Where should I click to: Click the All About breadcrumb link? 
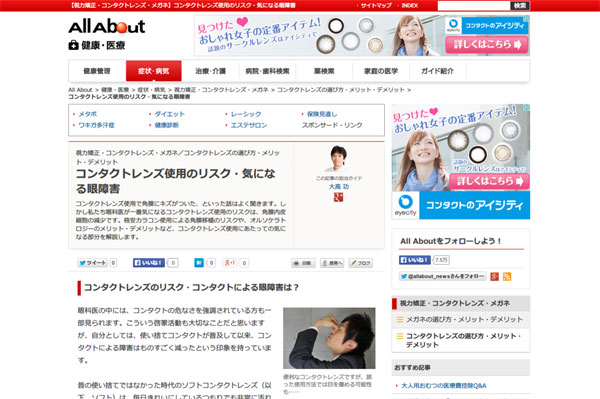click(80, 90)
